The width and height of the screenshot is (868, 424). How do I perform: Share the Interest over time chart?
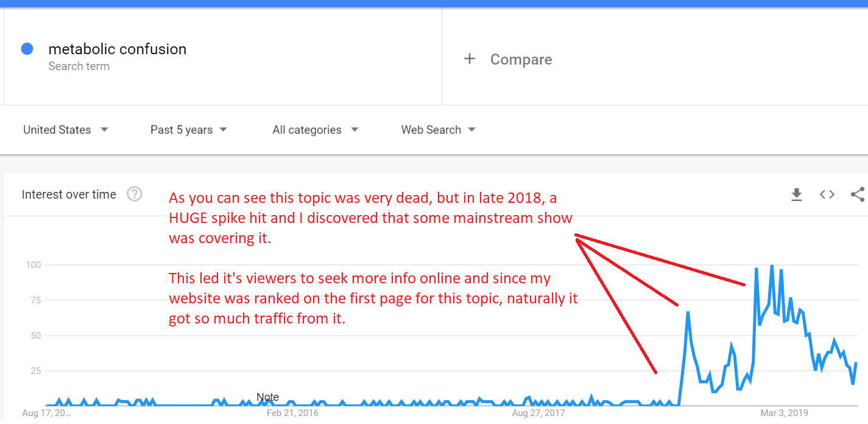click(x=857, y=194)
